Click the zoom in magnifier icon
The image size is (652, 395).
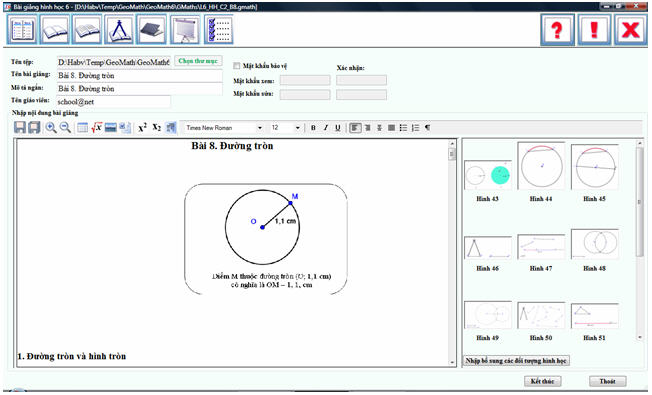pos(51,128)
